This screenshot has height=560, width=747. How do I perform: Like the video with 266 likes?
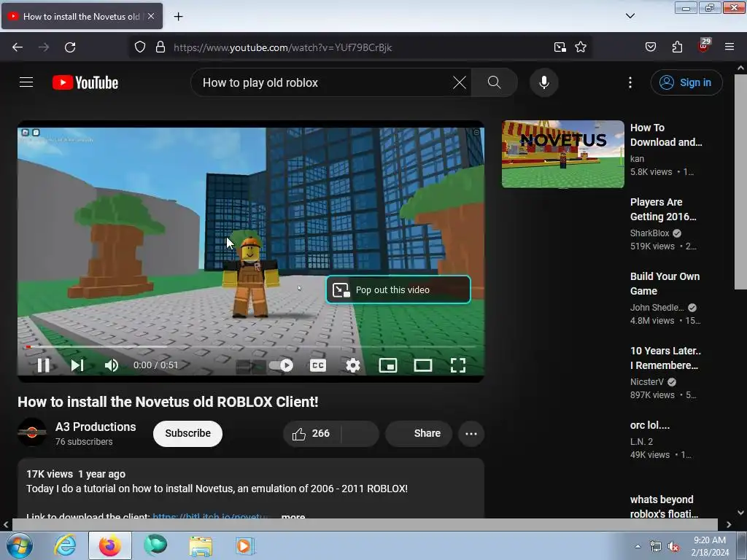pos(311,433)
